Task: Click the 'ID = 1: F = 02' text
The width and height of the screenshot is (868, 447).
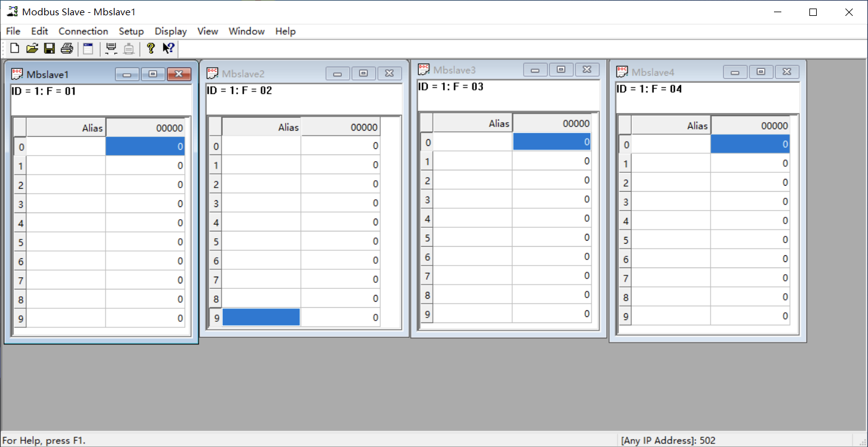Action: [x=239, y=90]
